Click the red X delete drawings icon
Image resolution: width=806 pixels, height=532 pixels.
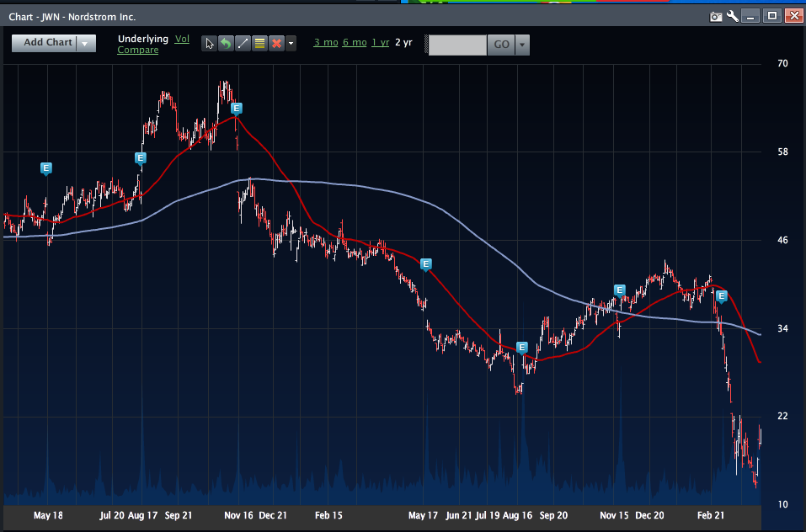coord(275,44)
